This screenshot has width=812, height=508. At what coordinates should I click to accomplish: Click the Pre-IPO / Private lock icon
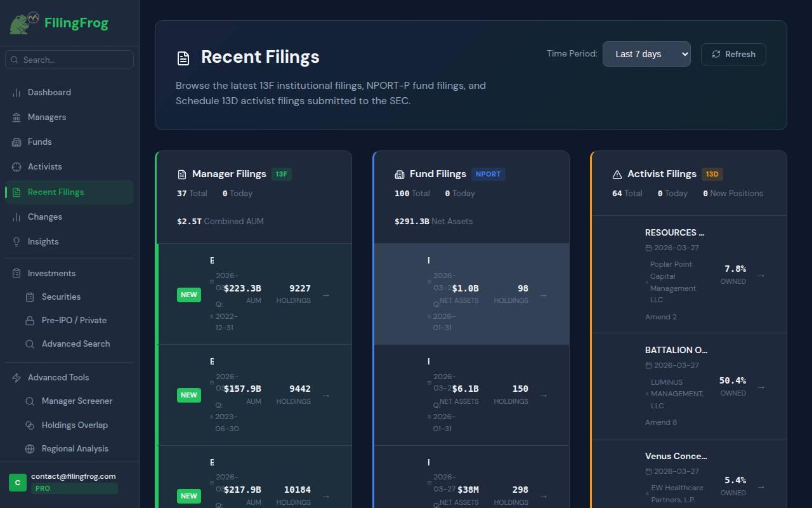tap(30, 321)
